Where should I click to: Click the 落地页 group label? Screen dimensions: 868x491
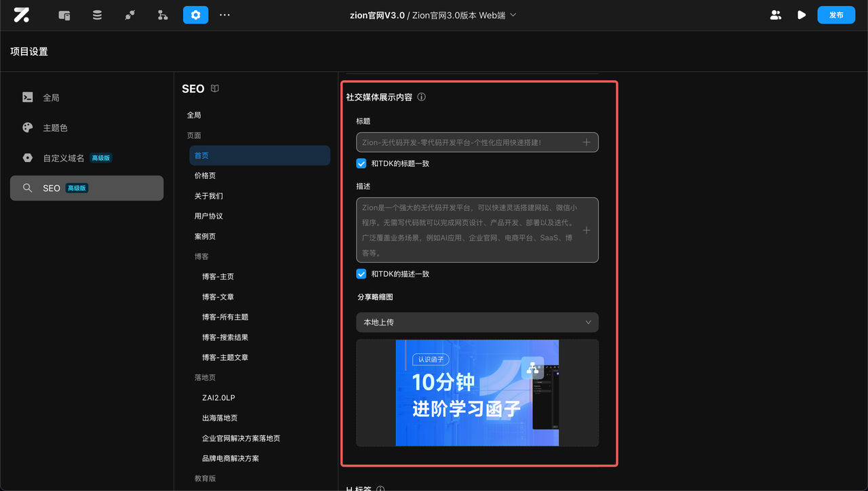[x=205, y=378]
